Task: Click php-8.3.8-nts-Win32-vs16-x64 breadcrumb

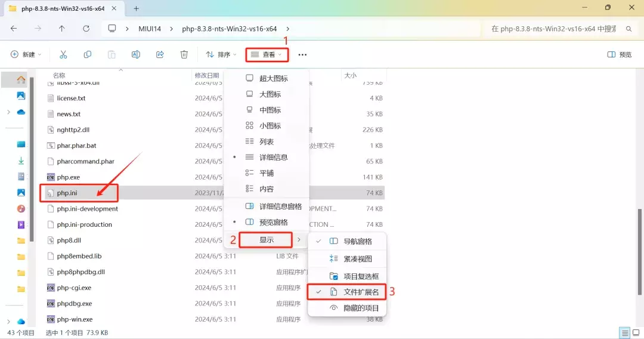Action: point(229,29)
